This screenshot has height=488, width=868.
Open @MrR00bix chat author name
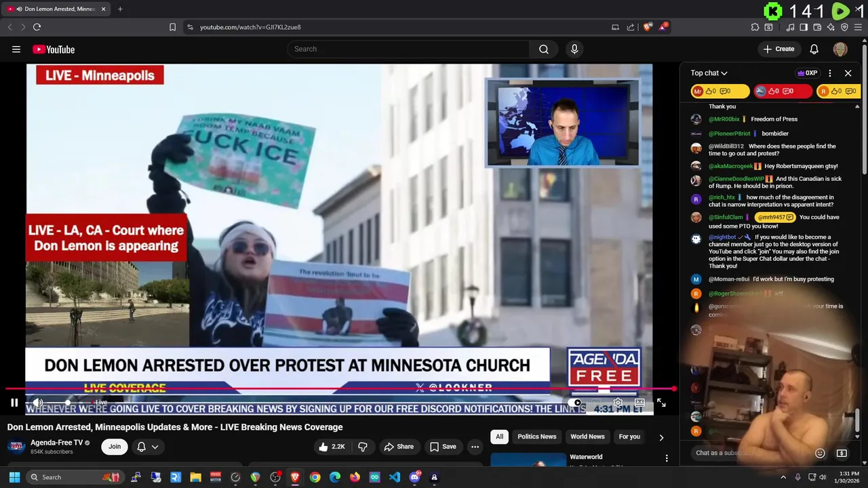pos(724,119)
